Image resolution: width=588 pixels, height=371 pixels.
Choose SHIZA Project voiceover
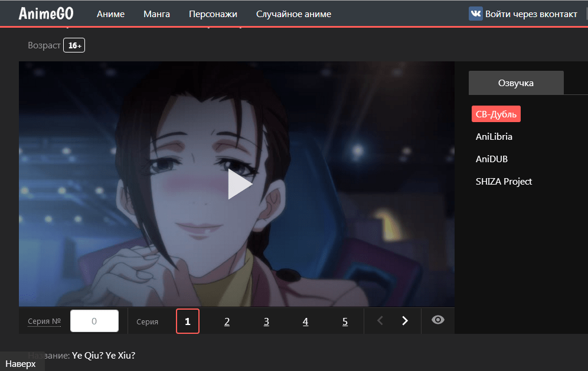(504, 182)
